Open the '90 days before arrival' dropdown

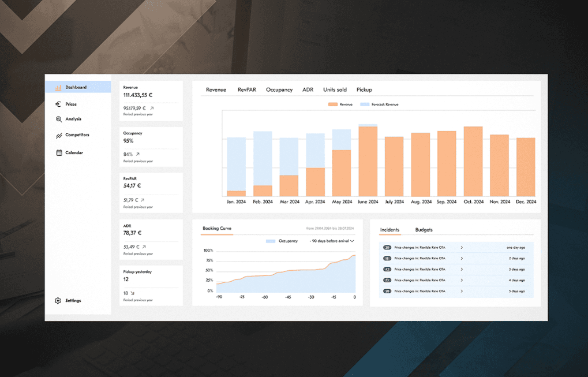(332, 241)
